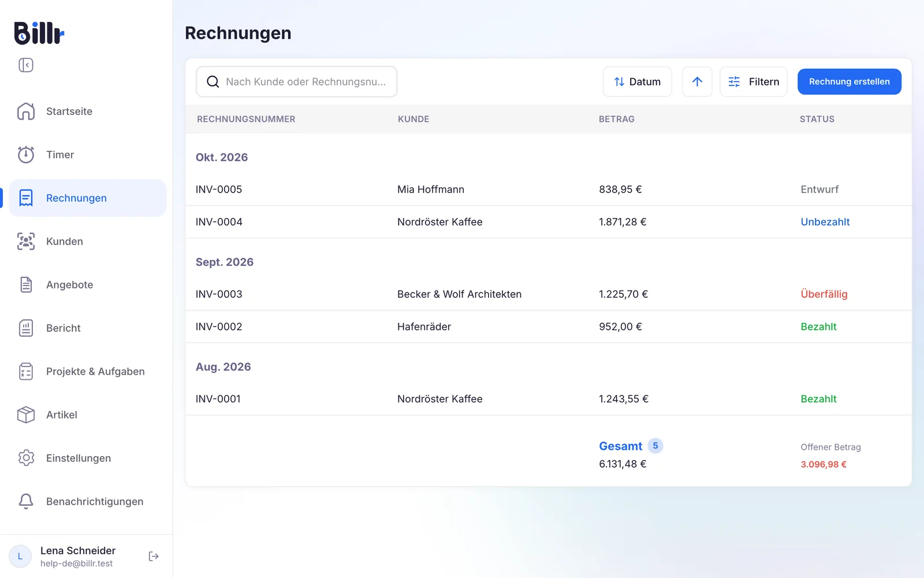Click the Rechnungen receipt icon
This screenshot has width=924, height=578.
26,198
